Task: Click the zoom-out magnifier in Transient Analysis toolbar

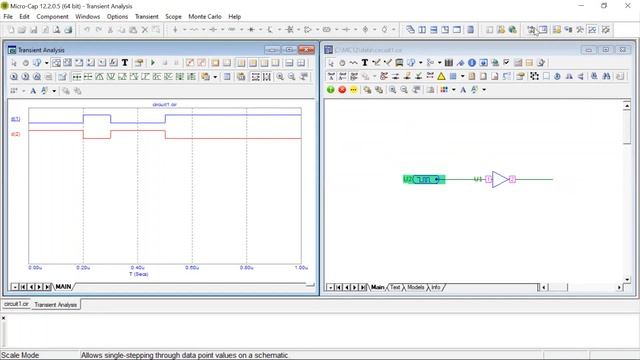Action: tap(291, 77)
